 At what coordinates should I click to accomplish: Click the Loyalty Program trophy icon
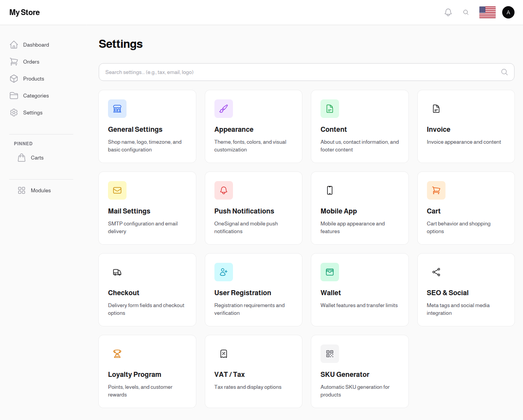117,353
